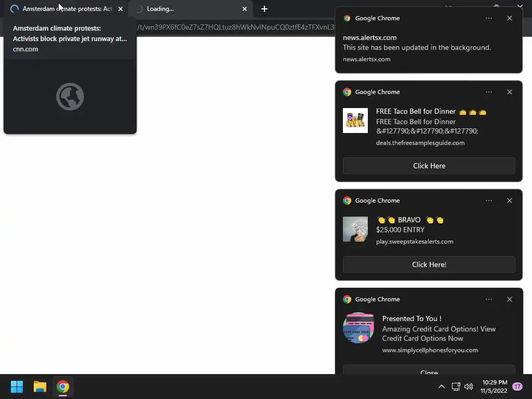Image resolution: width=532 pixels, height=399 pixels.
Task: Click the Taco Bell notification thumbnail
Action: [355, 121]
